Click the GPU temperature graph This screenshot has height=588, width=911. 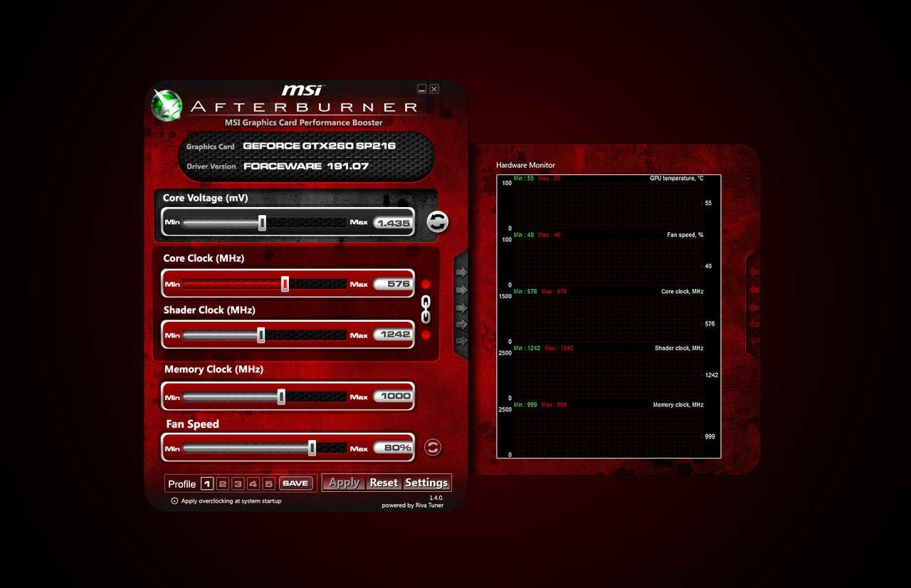pos(609,204)
